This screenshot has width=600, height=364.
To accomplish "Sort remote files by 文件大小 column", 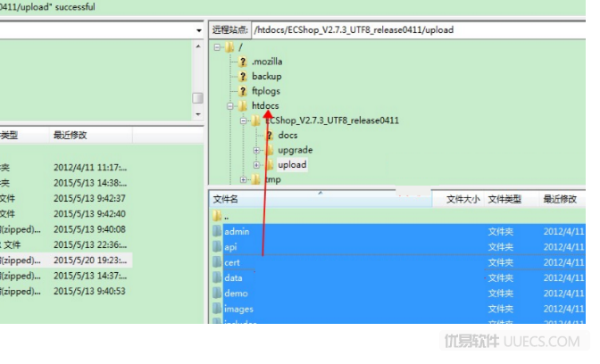I will click(x=458, y=199).
